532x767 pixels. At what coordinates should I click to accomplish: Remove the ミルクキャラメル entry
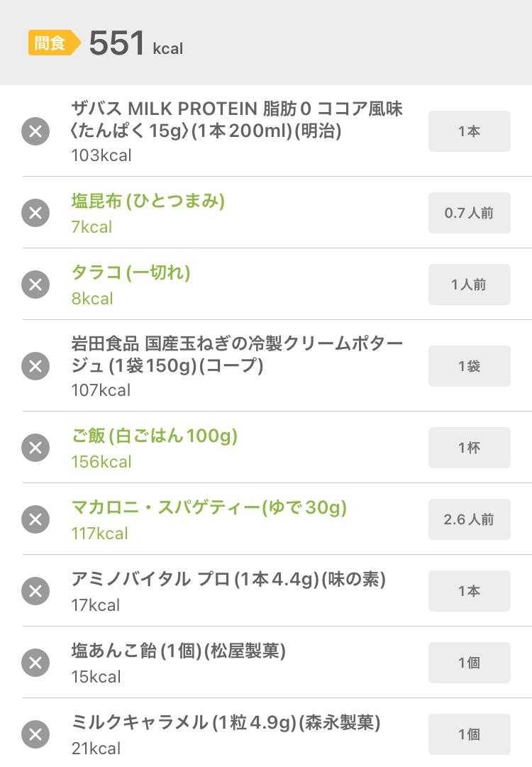point(35,734)
